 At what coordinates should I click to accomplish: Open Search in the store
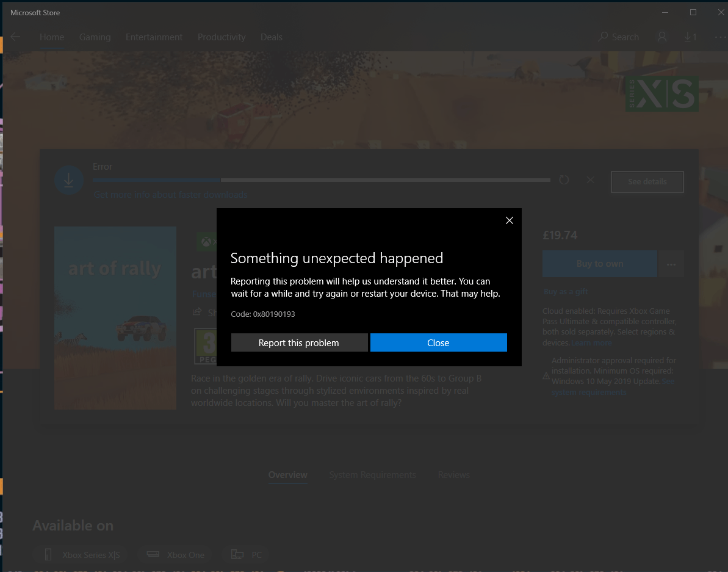[x=619, y=37]
